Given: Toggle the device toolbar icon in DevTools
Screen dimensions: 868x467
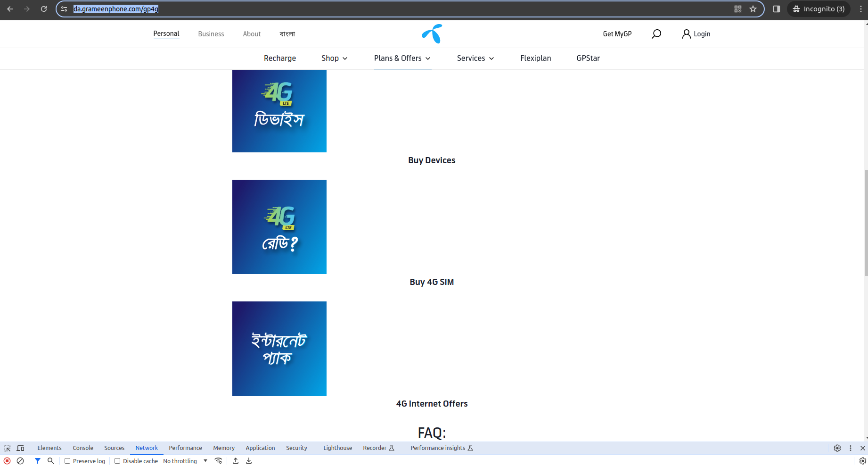Looking at the screenshot, I should (20, 448).
